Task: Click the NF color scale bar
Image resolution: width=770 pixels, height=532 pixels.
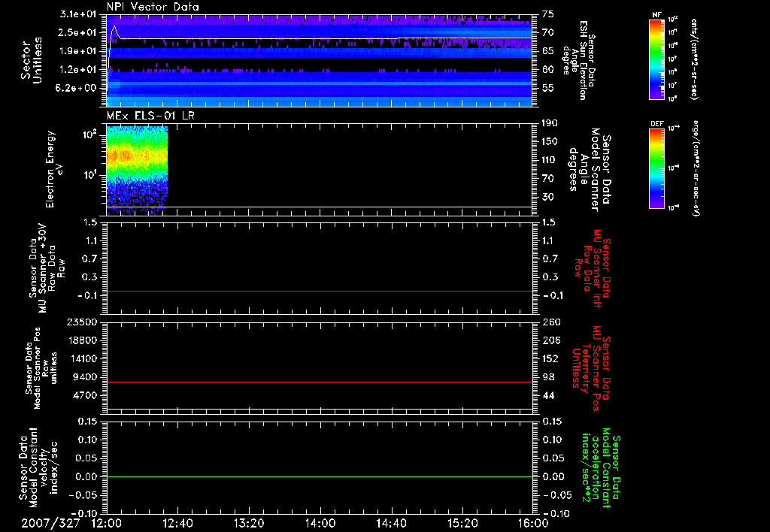Action: pyautogui.click(x=657, y=59)
